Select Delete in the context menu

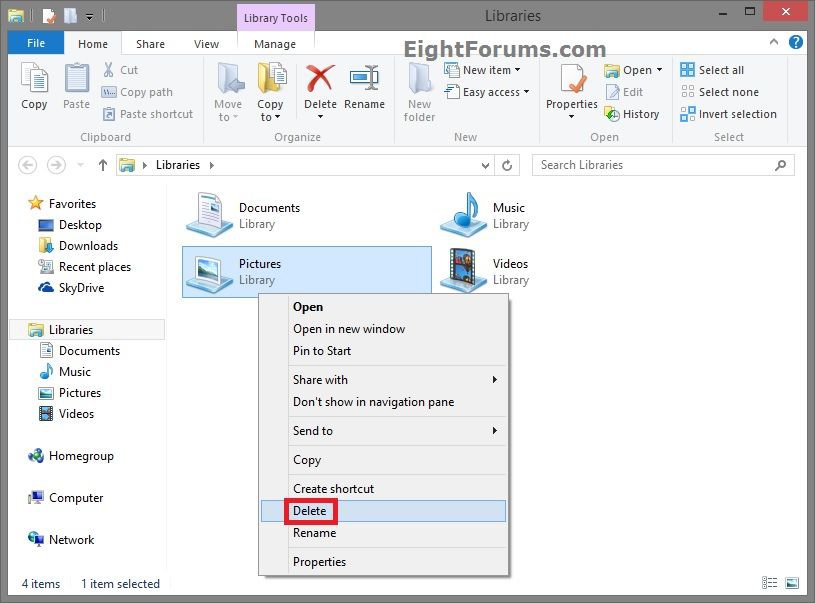tap(310, 511)
